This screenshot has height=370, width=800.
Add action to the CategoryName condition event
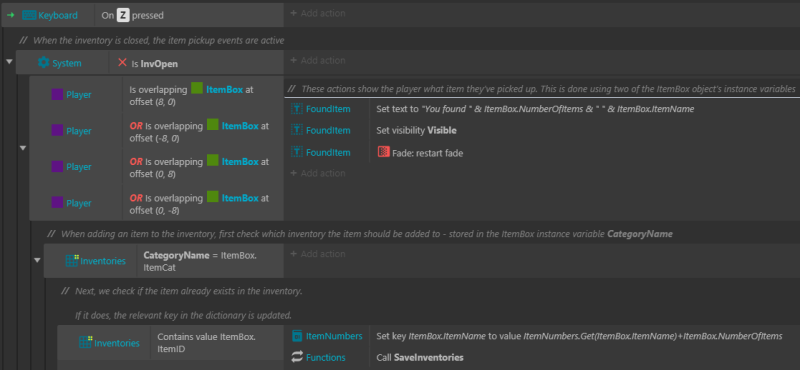(318, 254)
